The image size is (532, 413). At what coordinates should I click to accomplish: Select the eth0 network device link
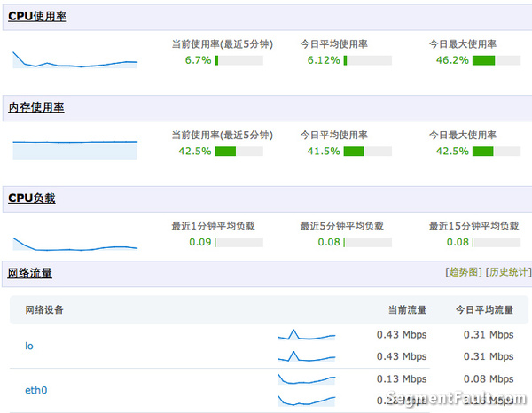click(35, 390)
